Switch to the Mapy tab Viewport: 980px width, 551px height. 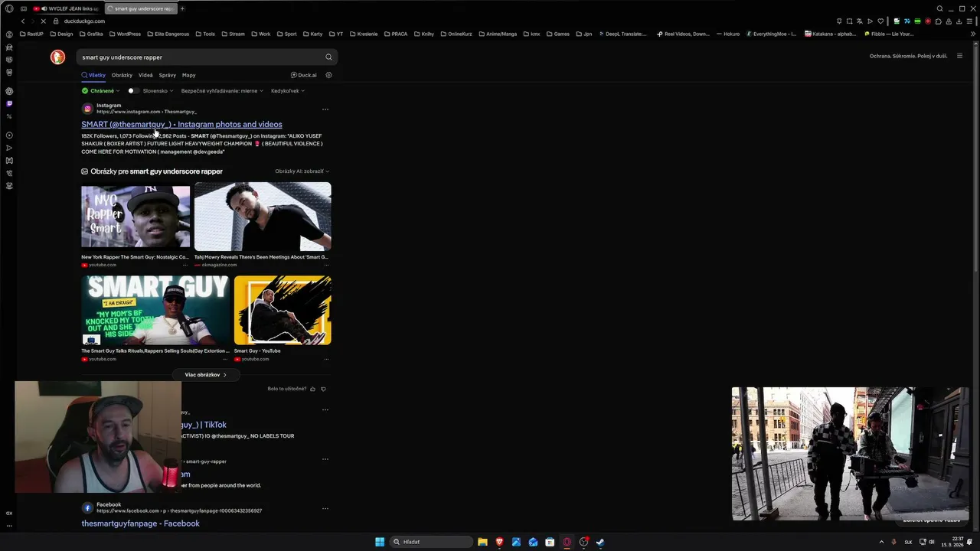click(x=189, y=75)
